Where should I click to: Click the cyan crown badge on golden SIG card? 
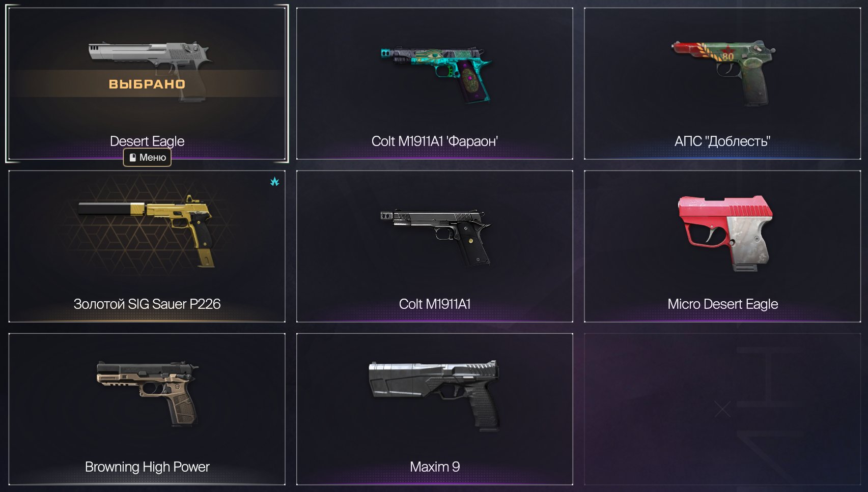[x=275, y=181]
